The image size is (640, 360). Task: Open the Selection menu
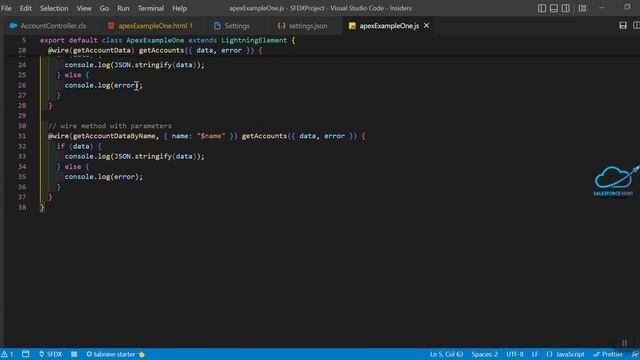click(x=54, y=8)
